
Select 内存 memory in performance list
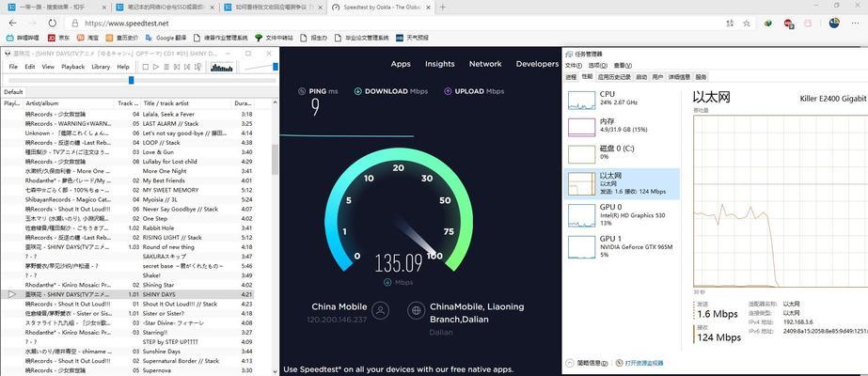pos(622,126)
